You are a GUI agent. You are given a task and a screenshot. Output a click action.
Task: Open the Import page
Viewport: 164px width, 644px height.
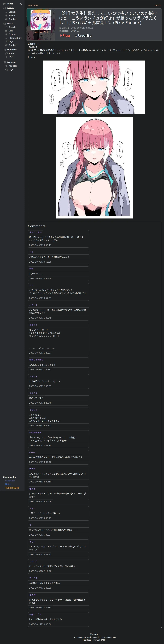coord(12,53)
